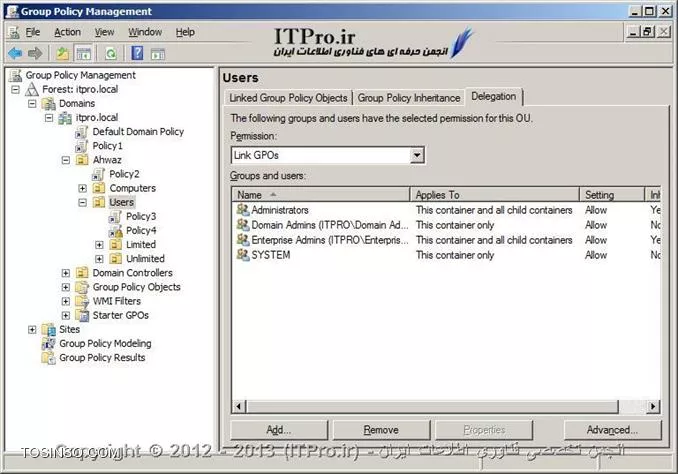Collapse the Users OU node
678x474 pixels.
[83, 202]
